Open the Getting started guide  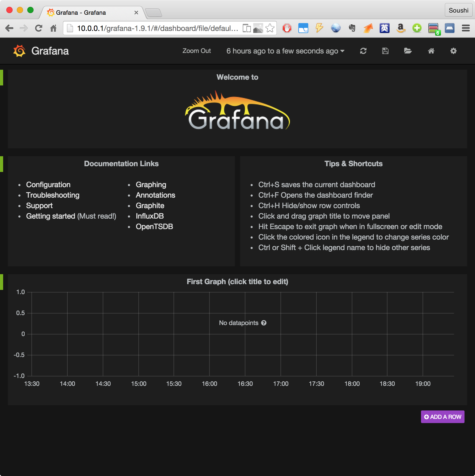51,216
